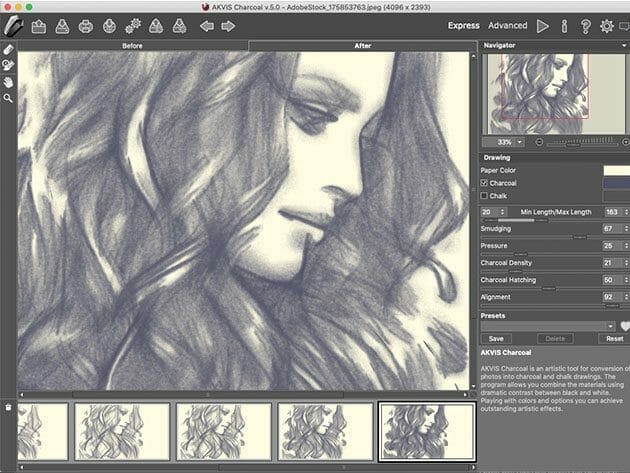Add preset to favorites heart icon
The height and width of the screenshot is (473, 630).
pos(624,326)
